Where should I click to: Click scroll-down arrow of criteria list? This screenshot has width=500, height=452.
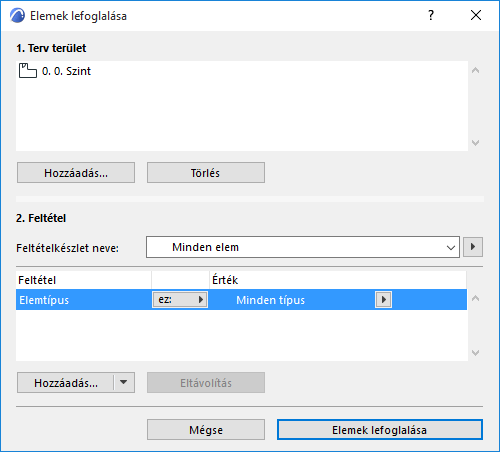476,352
